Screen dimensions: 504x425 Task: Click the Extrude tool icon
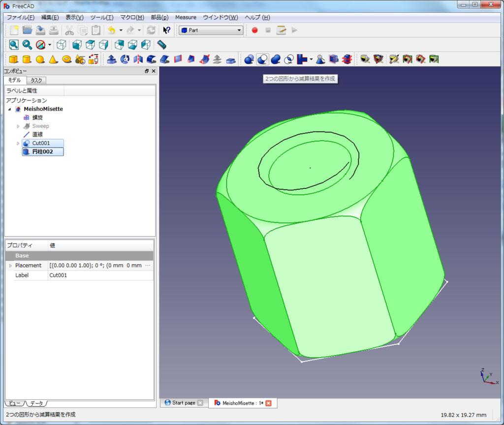tap(112, 59)
